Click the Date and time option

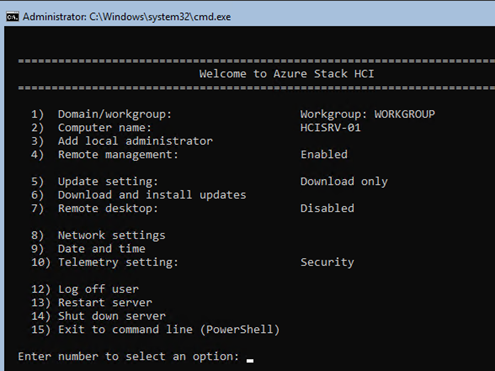pyautogui.click(x=88, y=249)
